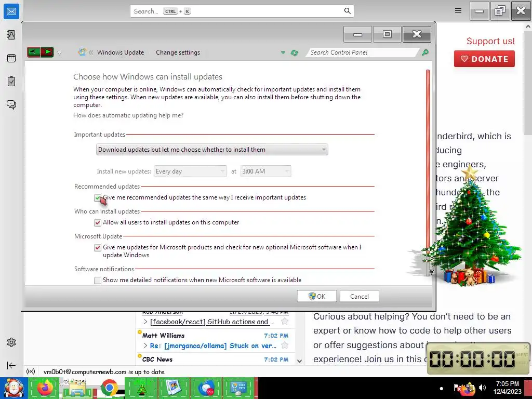Open Thunderbird Tasks icon
Screen dimensions: 532x399
point(11,82)
